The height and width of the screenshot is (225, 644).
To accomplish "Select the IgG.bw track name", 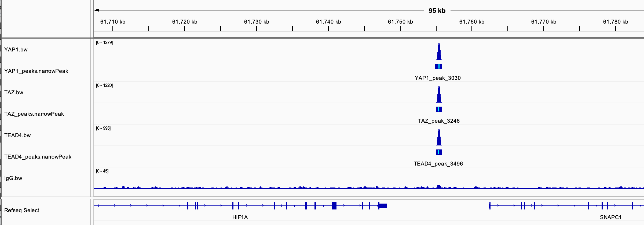I will pyautogui.click(x=13, y=178).
